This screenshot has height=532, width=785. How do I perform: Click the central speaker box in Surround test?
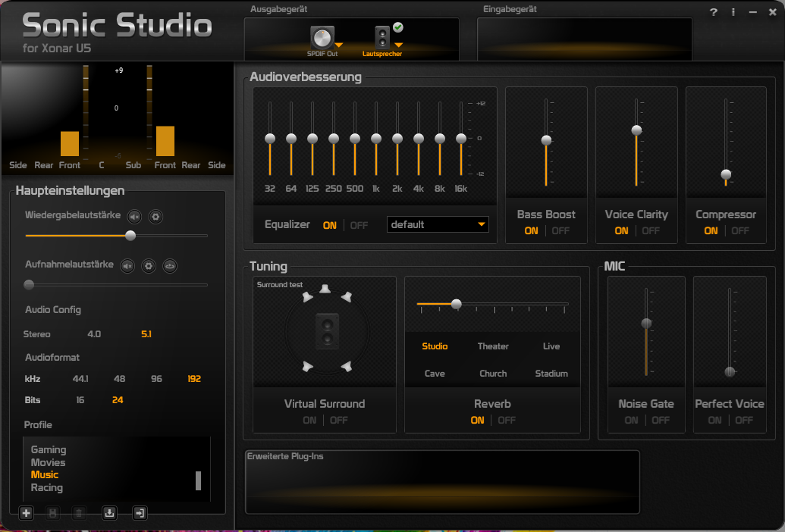point(328,331)
